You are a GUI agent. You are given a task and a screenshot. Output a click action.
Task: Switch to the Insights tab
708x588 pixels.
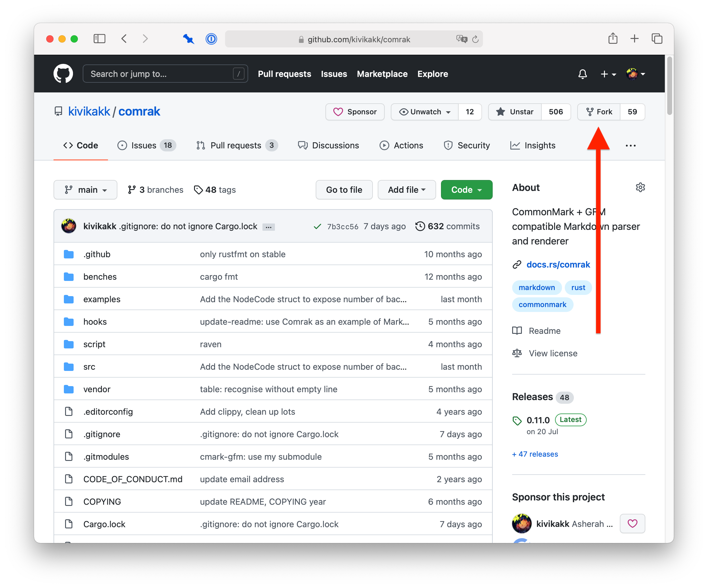pos(533,145)
